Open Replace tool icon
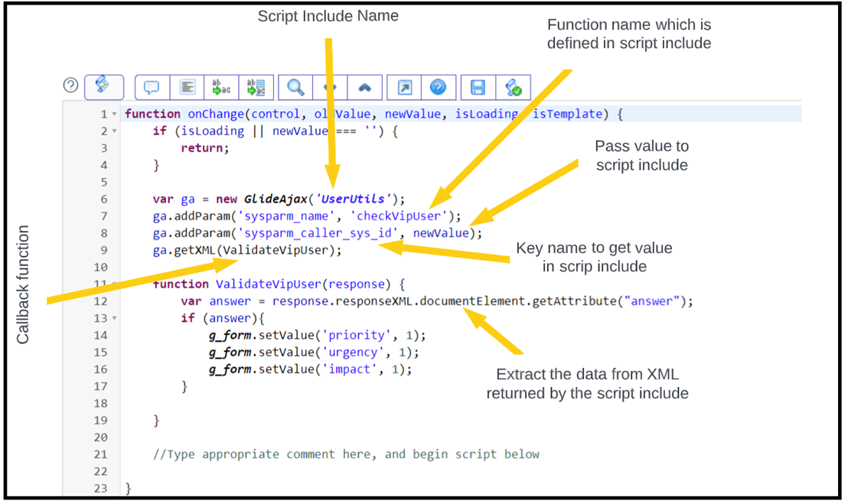This screenshot has width=848, height=504. point(221,87)
